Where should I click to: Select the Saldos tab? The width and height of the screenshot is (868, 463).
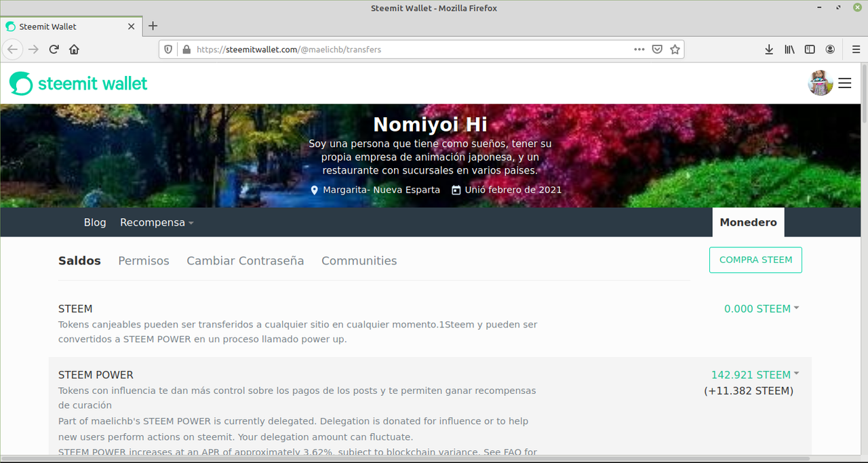coord(79,260)
